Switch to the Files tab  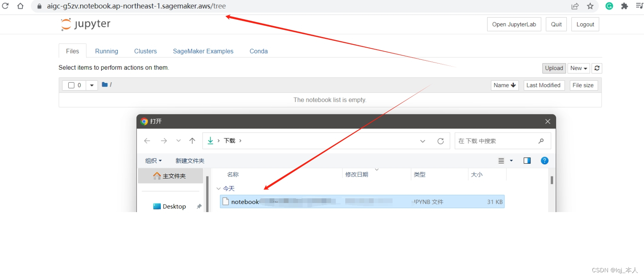[73, 51]
